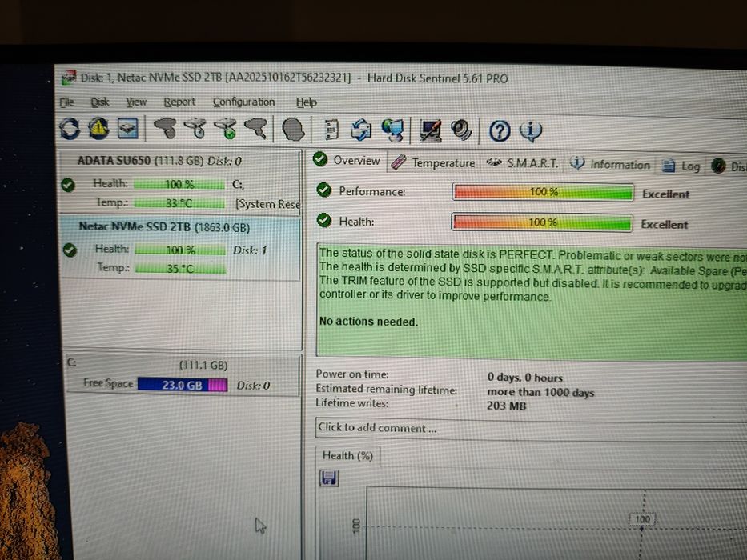Click the Performance 100 % bar

pyautogui.click(x=543, y=192)
